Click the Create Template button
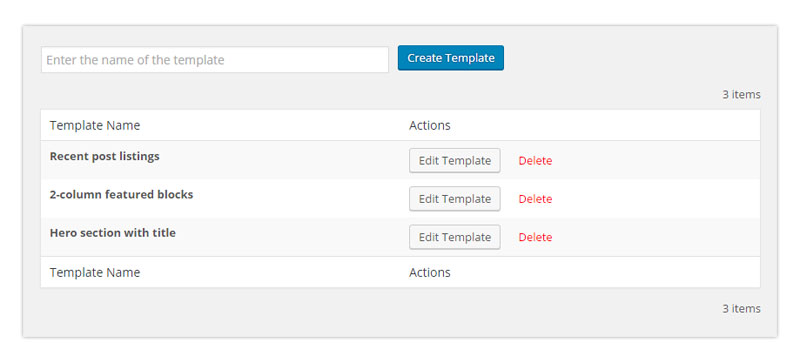800x363 pixels. tap(451, 58)
